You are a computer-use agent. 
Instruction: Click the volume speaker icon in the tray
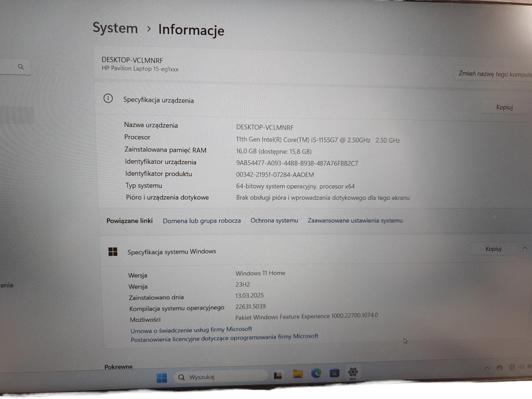pos(521,367)
